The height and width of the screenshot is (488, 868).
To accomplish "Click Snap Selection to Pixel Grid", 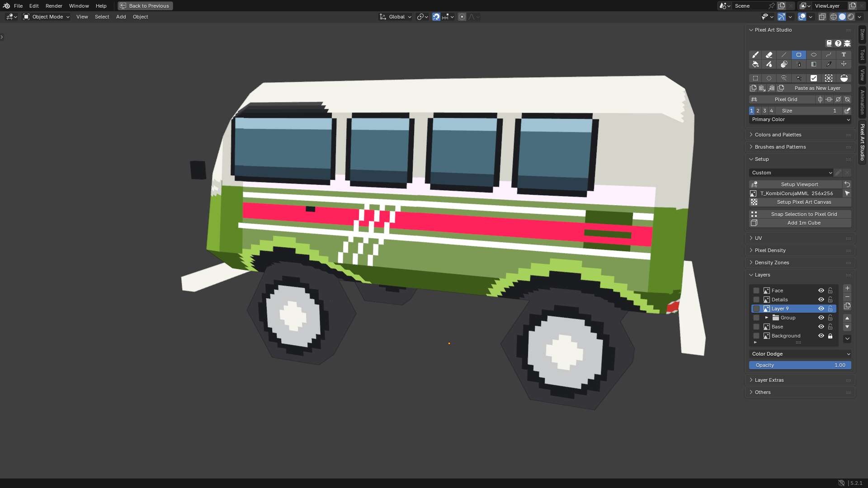I will pos(800,214).
